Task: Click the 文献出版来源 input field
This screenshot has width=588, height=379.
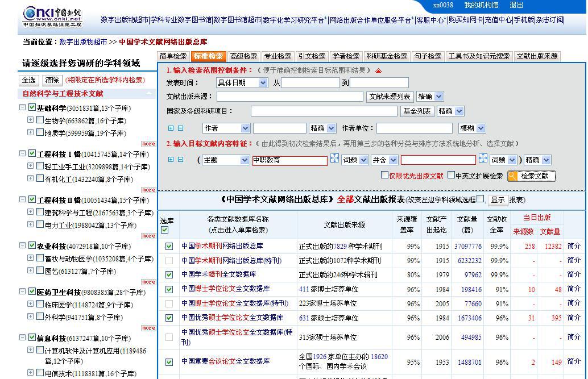Action: pyautogui.click(x=290, y=97)
